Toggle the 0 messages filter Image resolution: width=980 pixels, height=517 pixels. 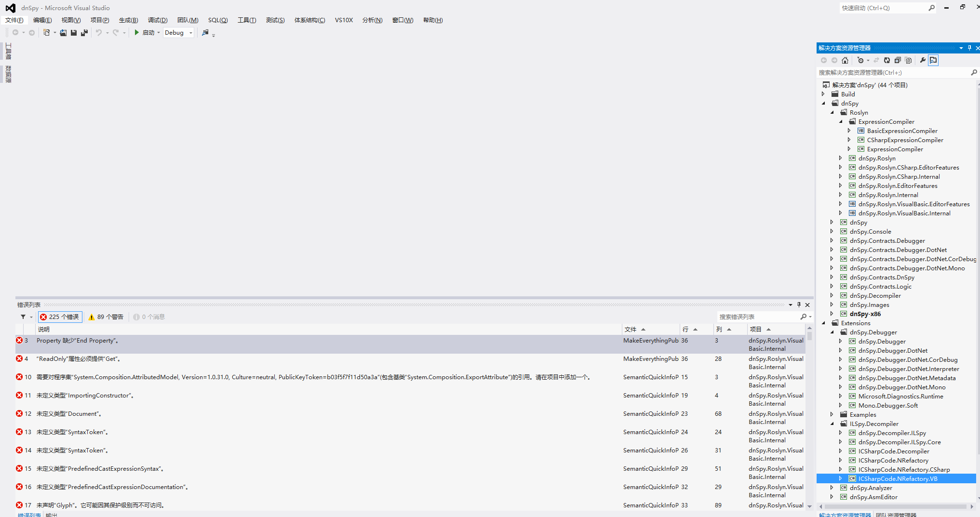pos(149,317)
